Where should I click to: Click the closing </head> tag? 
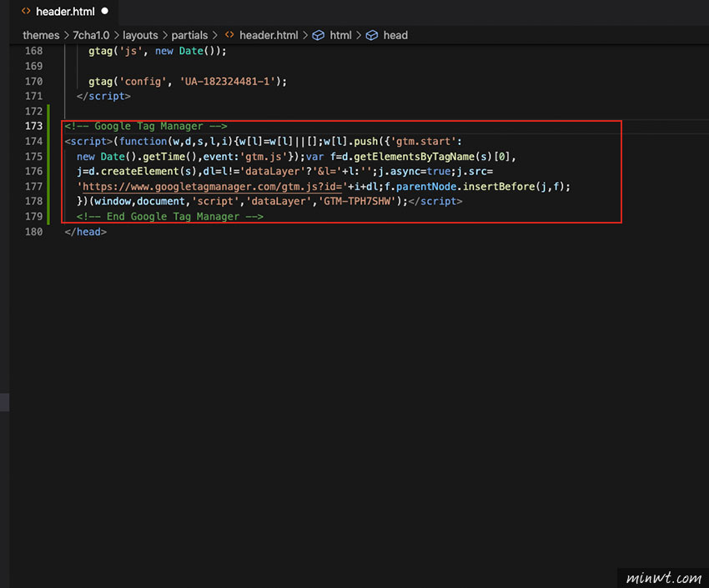pos(85,232)
